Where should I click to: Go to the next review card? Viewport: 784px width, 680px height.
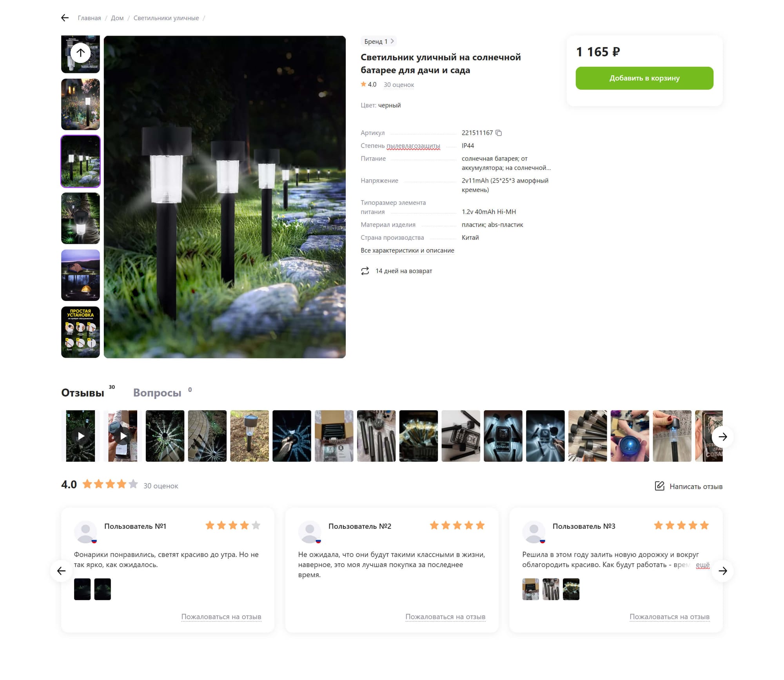pos(722,571)
